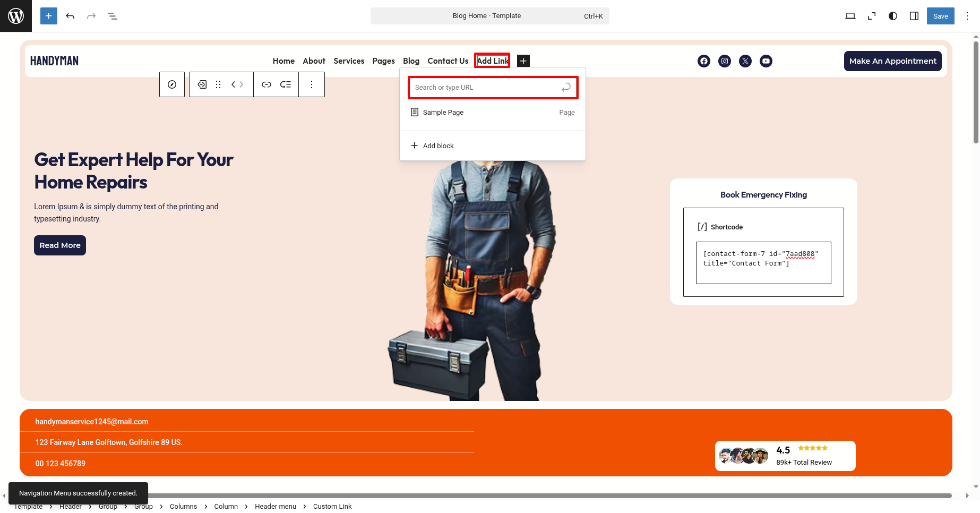
Task: Click the Facebook social icon
Action: [703, 61]
